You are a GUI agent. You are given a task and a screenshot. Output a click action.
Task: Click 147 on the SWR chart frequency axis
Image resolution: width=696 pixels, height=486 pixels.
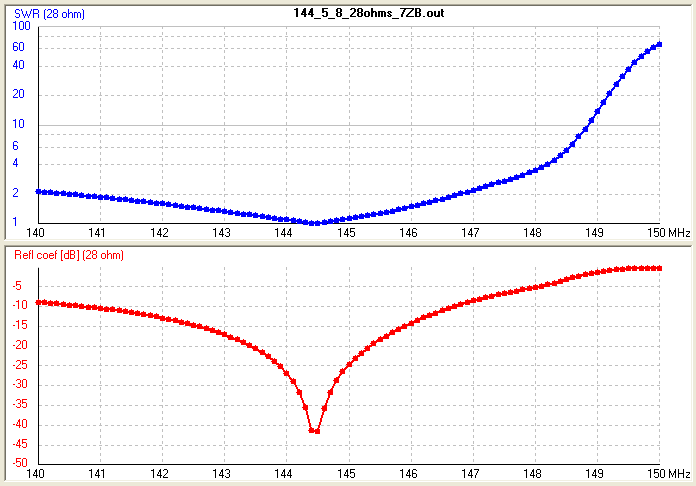click(470, 233)
